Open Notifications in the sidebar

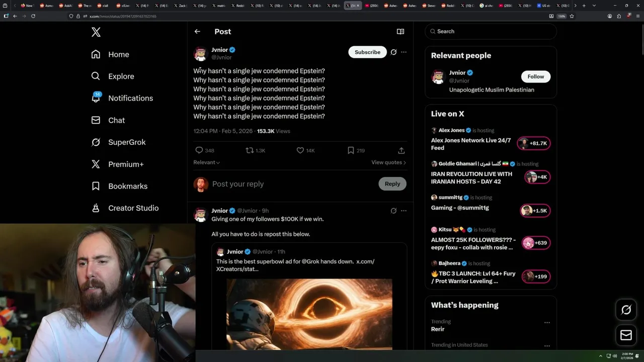(x=122, y=98)
